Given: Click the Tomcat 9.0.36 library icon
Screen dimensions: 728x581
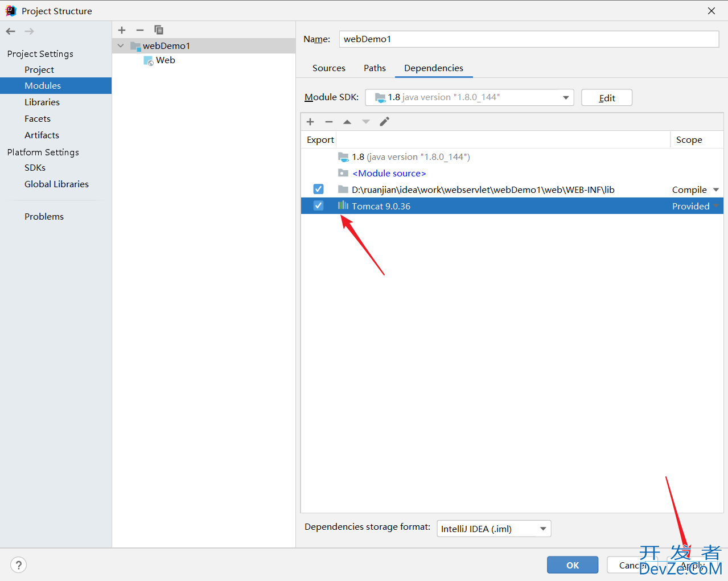Looking at the screenshot, I should (x=343, y=205).
